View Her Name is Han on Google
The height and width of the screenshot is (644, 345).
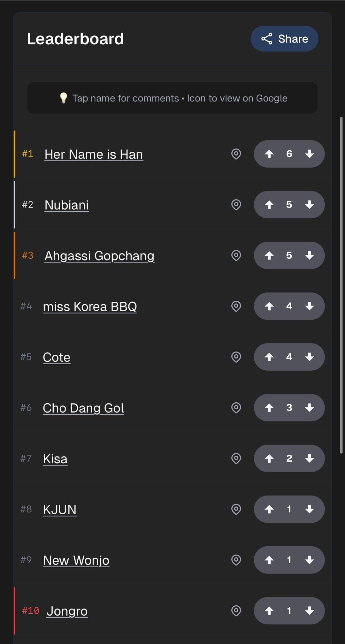tap(236, 154)
